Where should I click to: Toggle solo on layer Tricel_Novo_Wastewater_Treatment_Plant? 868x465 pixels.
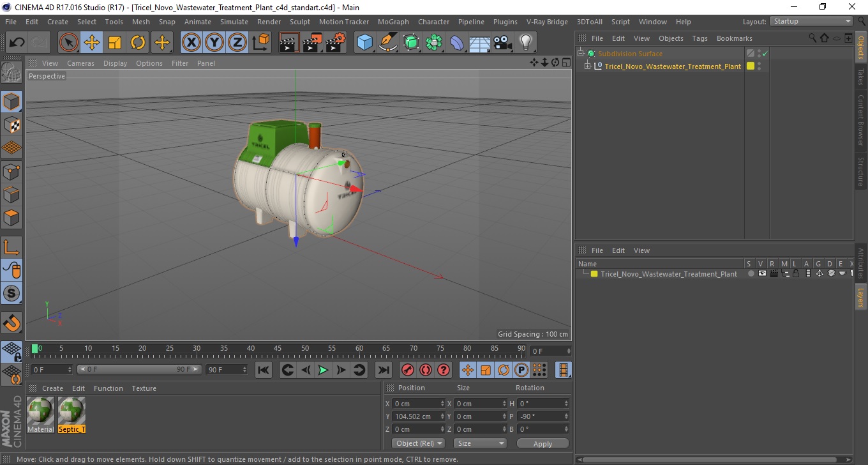(751, 274)
